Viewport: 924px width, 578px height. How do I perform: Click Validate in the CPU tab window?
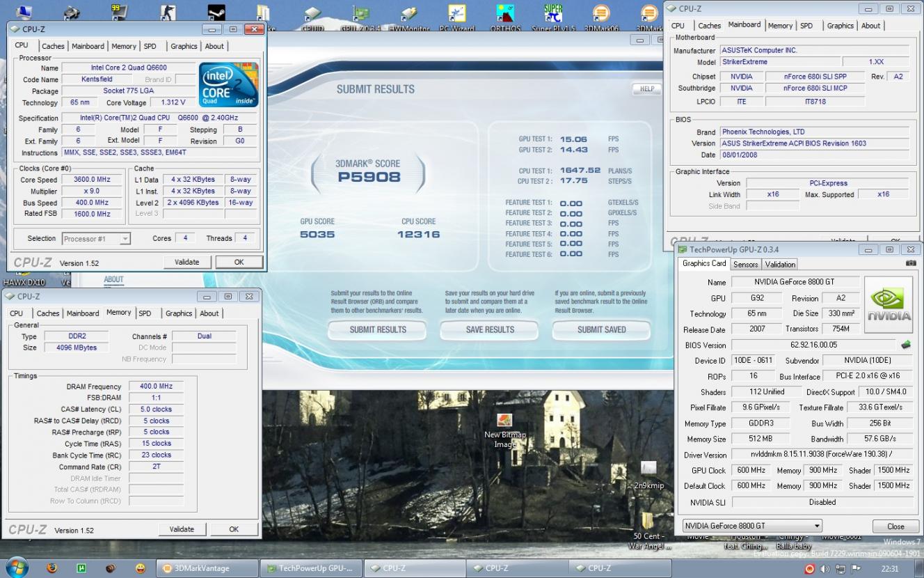186,262
